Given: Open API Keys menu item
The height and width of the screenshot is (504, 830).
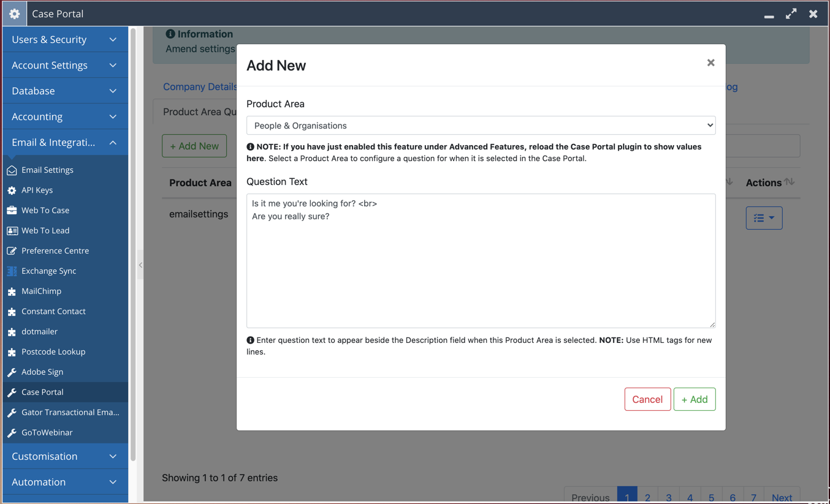Looking at the screenshot, I should [65, 190].
